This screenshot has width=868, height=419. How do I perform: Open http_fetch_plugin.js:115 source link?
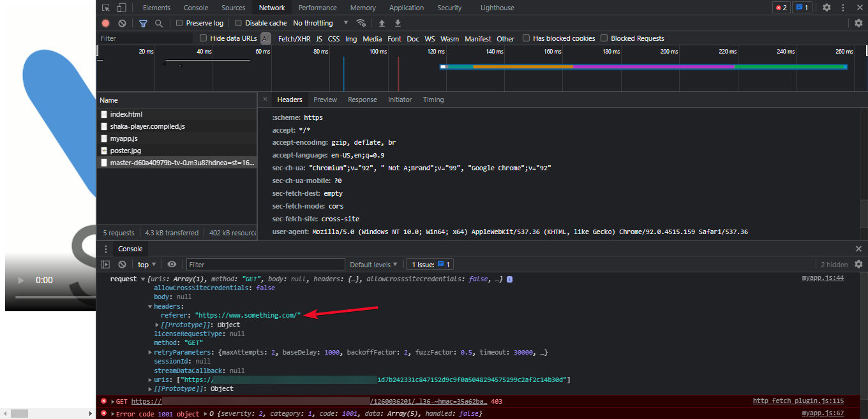798,401
